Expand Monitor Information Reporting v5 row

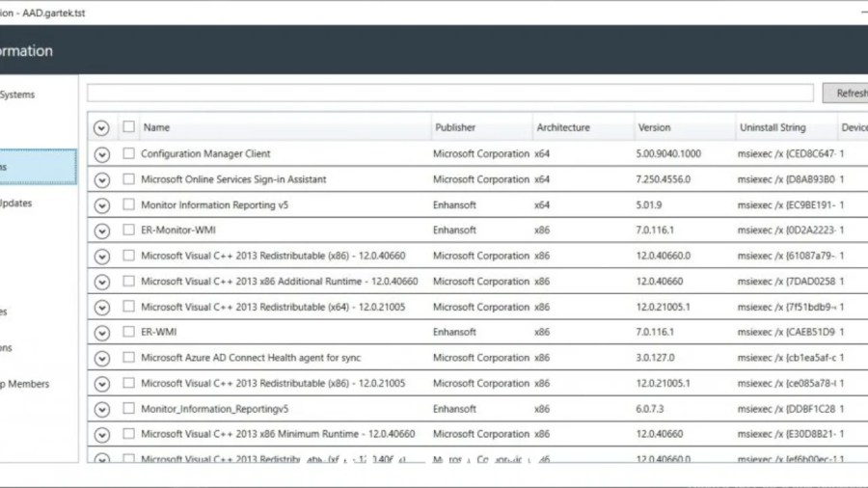coord(102,205)
